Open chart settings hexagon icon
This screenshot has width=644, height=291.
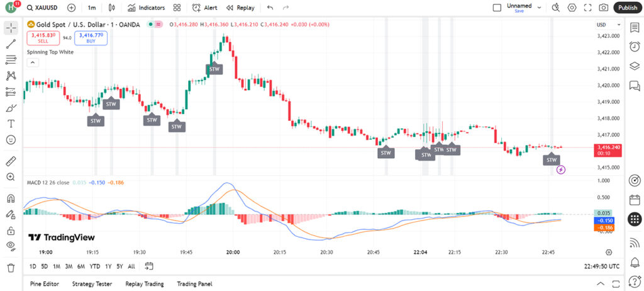[572, 8]
